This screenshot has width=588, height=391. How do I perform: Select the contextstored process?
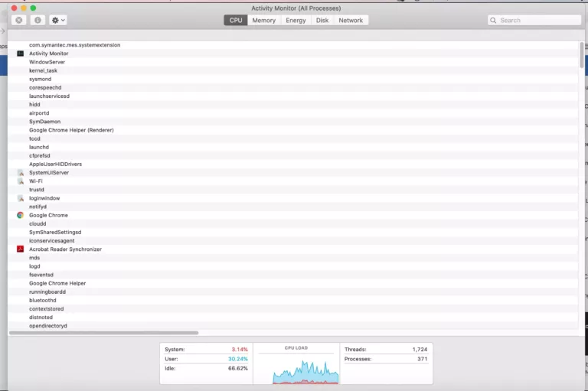tap(47, 309)
